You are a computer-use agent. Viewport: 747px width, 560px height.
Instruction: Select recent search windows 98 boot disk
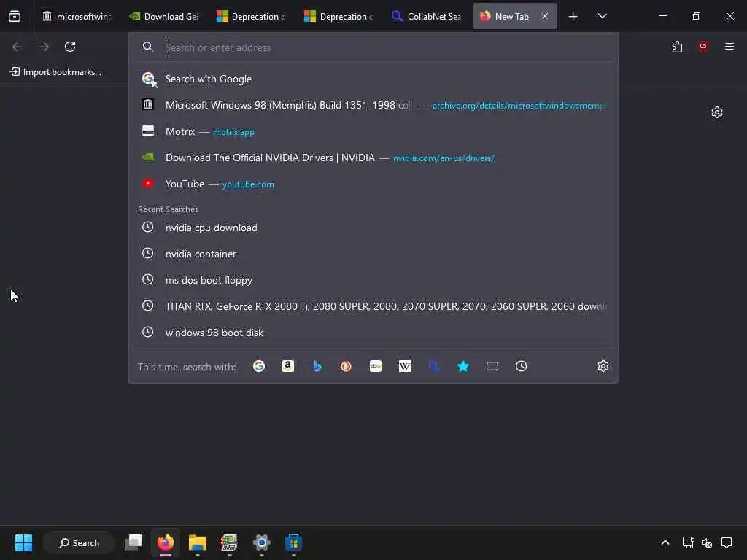(x=373, y=332)
